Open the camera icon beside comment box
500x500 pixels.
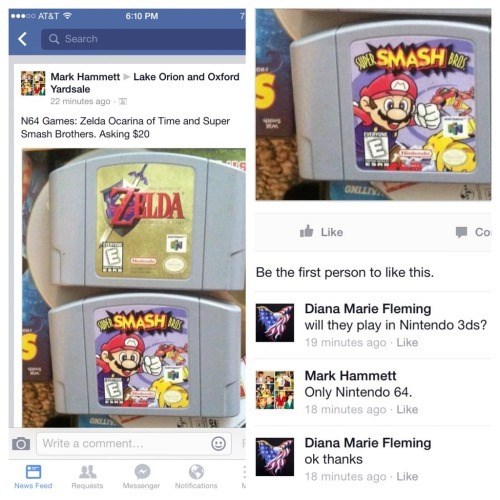21,444
